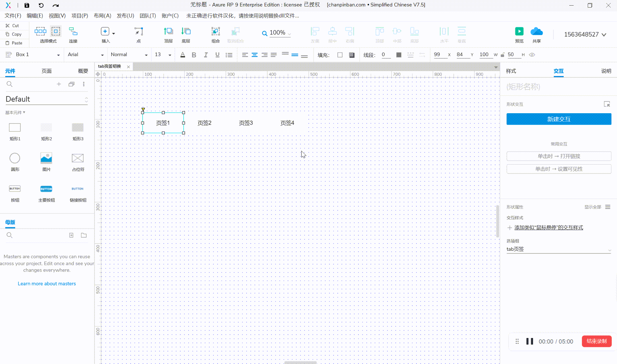
Task: Activate the 选择模式 intersect selection icon
Action: click(x=56, y=31)
